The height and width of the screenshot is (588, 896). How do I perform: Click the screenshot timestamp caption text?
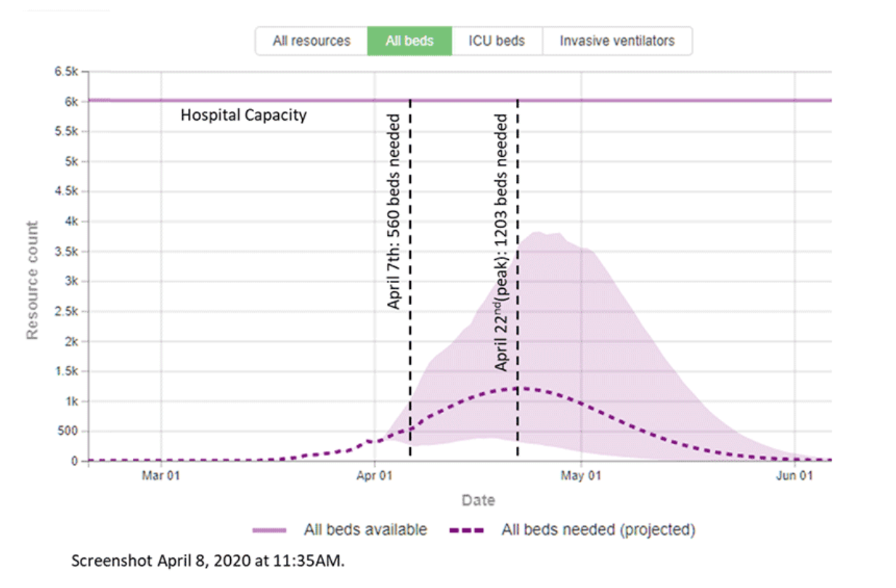coord(213,561)
